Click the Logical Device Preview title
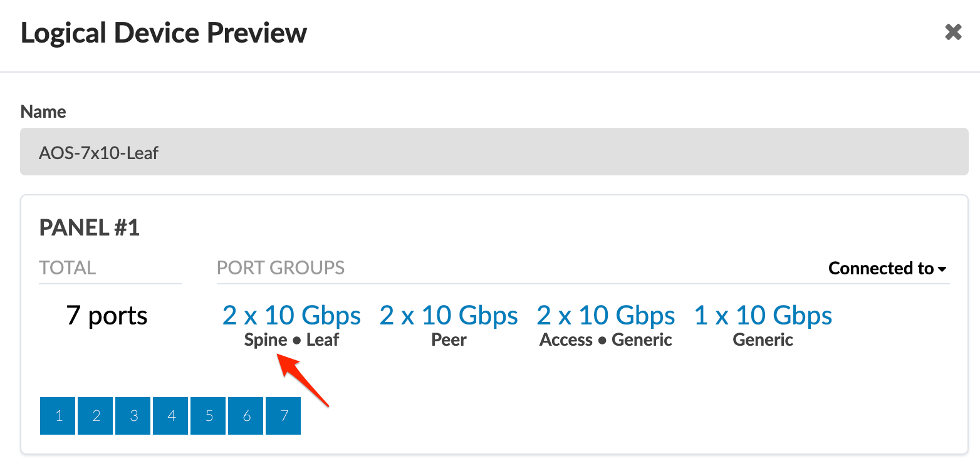This screenshot has height=466, width=980. coord(164,33)
